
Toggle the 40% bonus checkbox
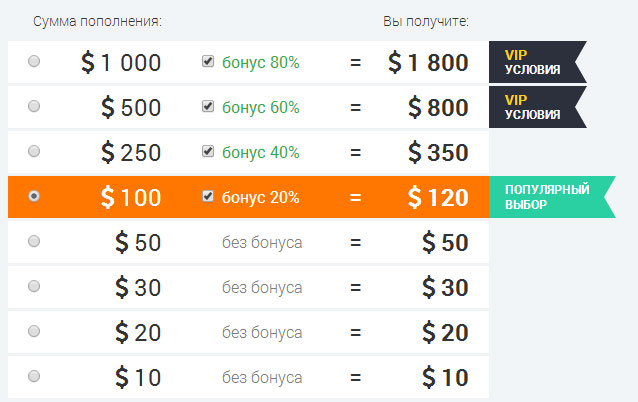coord(208,152)
